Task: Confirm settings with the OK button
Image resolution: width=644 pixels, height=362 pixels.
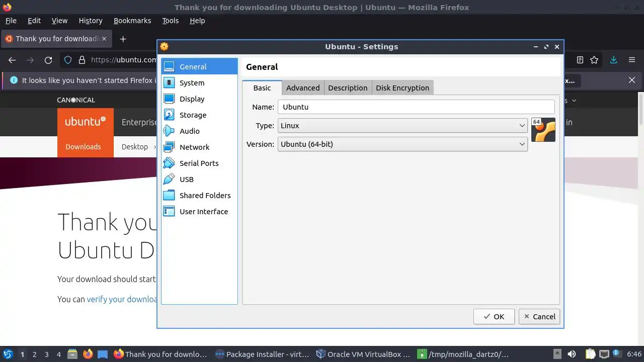Action: 494,316
